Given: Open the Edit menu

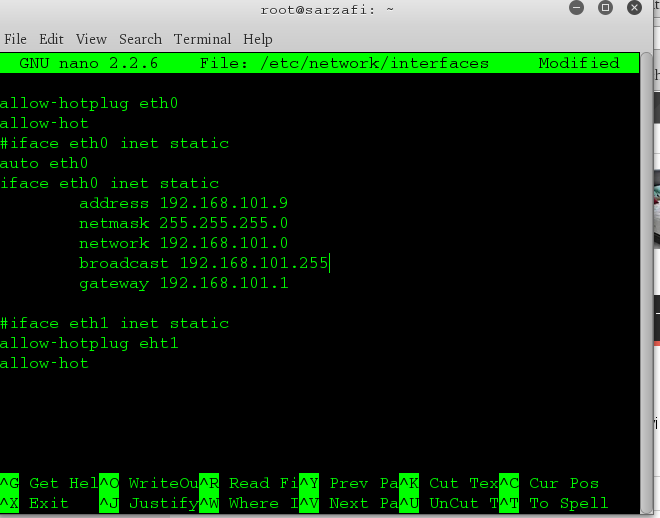Looking at the screenshot, I should pyautogui.click(x=51, y=39).
